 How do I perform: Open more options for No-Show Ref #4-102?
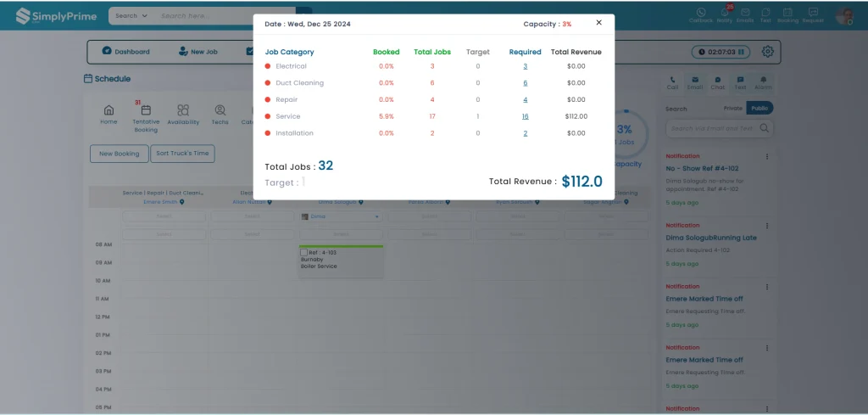click(766, 156)
